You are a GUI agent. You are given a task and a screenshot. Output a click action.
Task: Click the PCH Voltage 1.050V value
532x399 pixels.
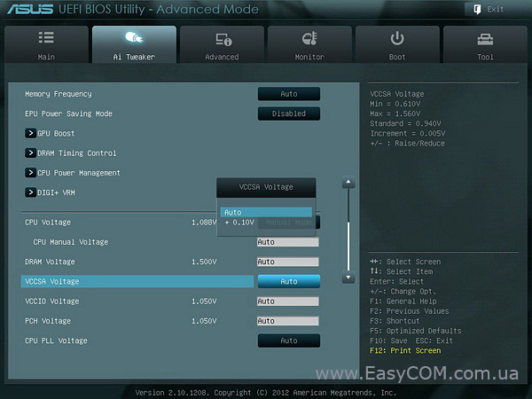point(204,321)
